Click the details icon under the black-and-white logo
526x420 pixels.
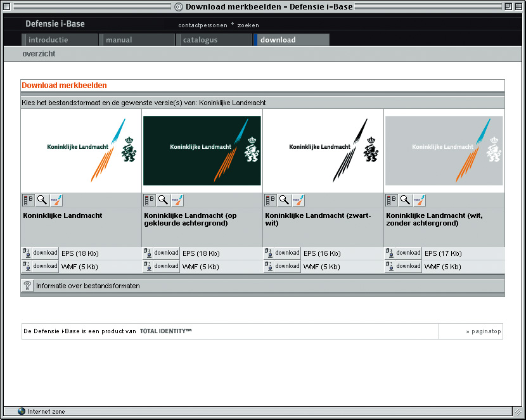pyautogui.click(x=271, y=200)
